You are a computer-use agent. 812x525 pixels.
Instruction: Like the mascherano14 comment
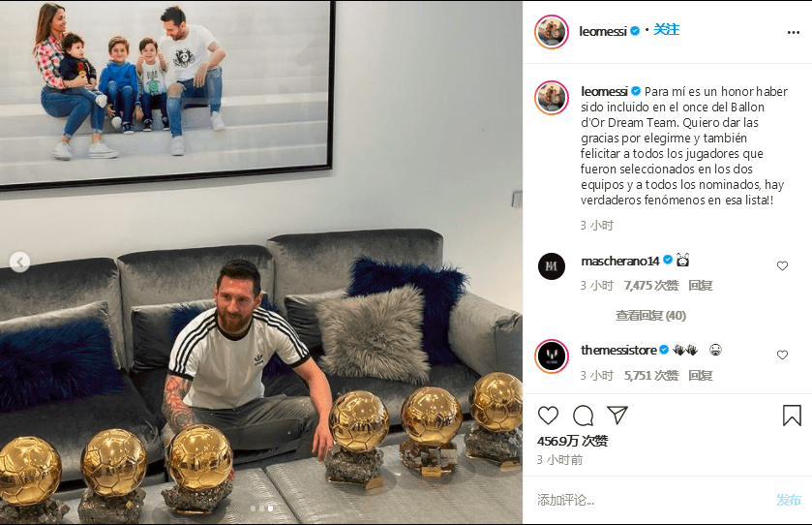(x=783, y=265)
